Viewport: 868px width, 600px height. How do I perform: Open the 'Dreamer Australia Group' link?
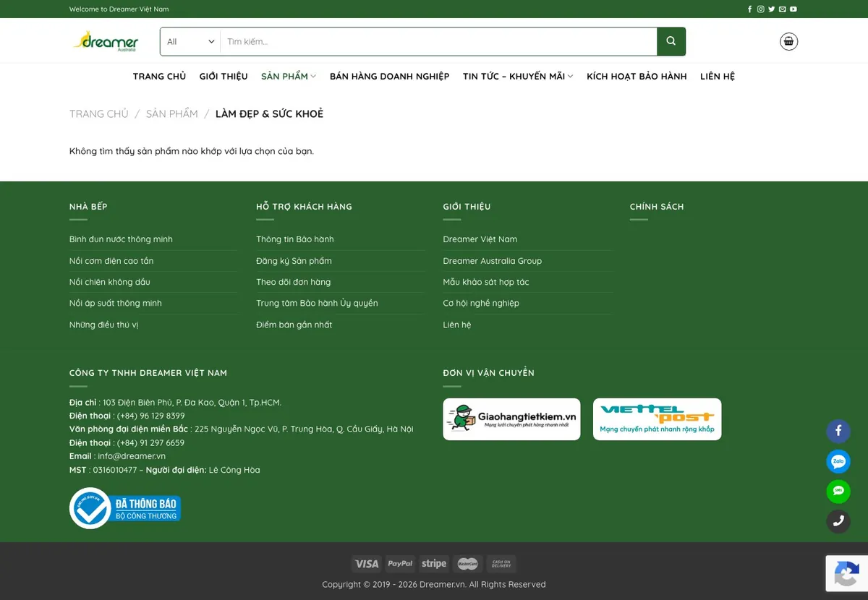tap(493, 261)
